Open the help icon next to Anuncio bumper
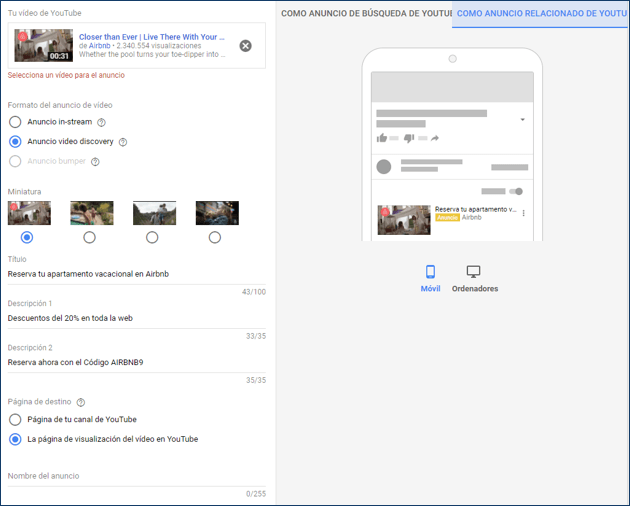630x506 pixels. [95, 162]
